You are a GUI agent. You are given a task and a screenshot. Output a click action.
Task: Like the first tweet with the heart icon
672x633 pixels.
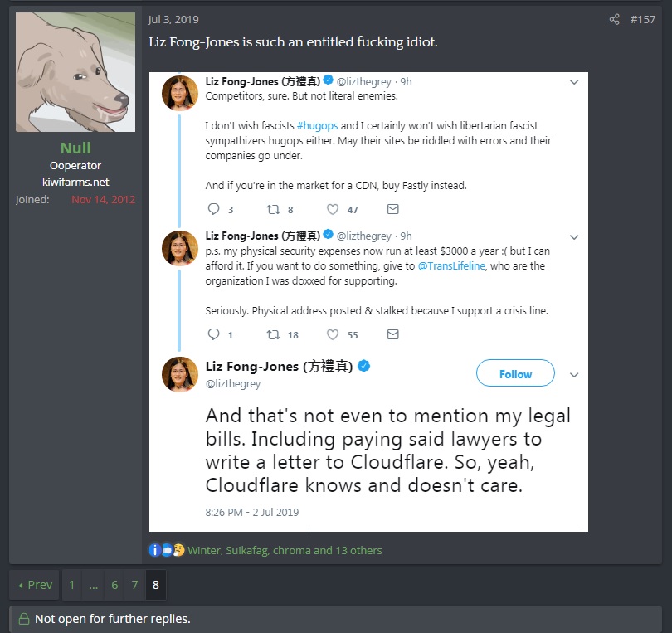pyautogui.click(x=333, y=210)
